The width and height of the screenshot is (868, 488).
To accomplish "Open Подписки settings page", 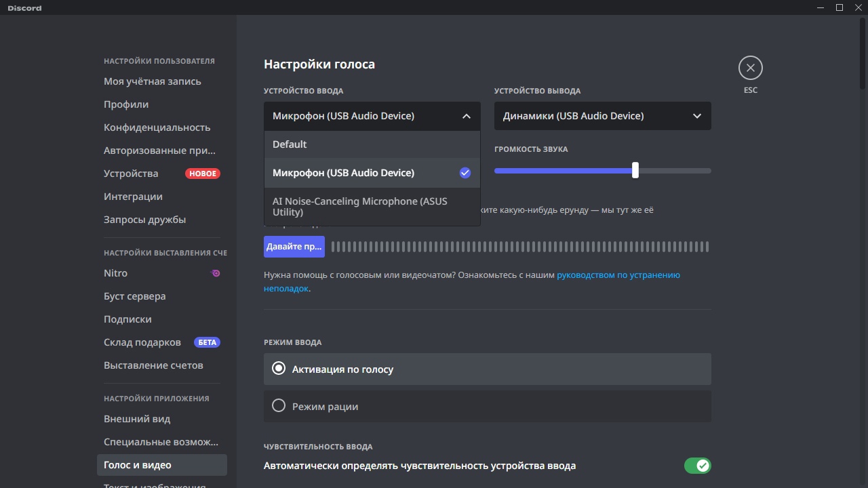I will (162, 319).
